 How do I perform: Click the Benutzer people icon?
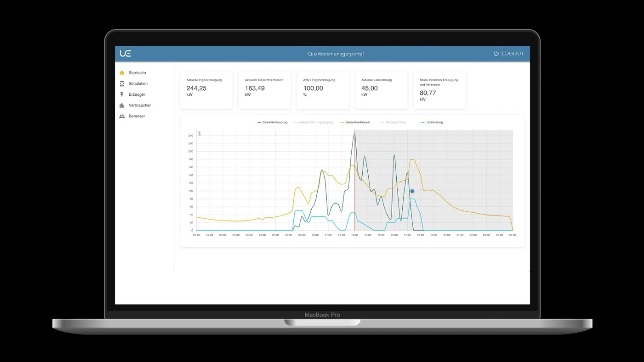[122, 116]
